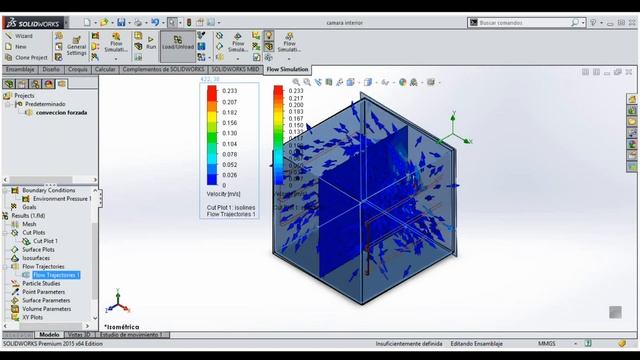Select the Mesh results item
The height and width of the screenshot is (360, 640).
click(x=29, y=224)
